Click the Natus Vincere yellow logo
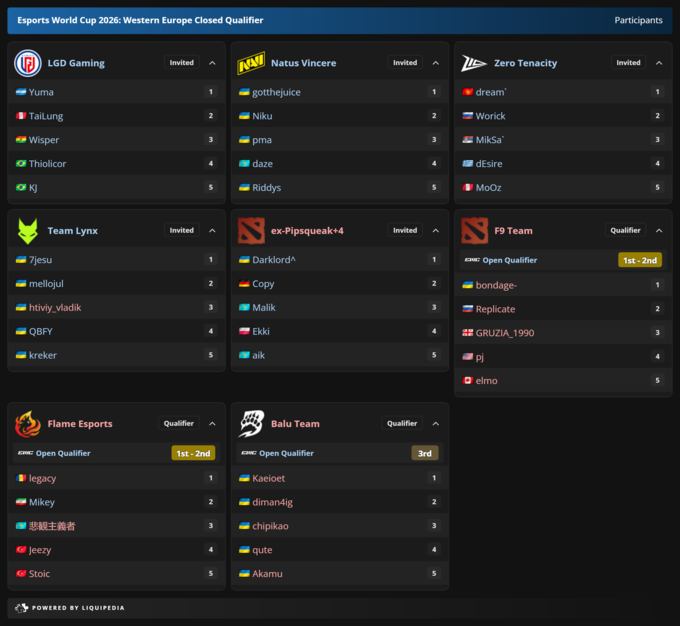Viewport: 680px width, 626px height. 251,63
